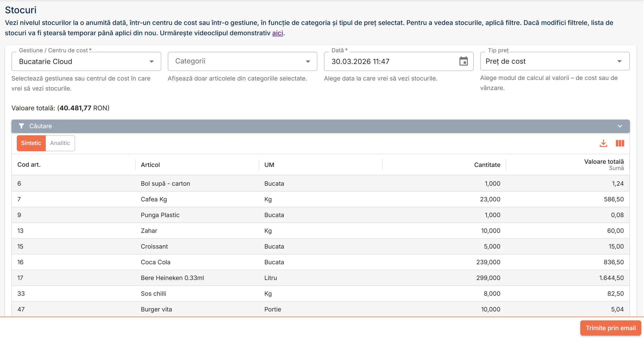Click the Portie unit cell
Image resolution: width=644 pixels, height=338 pixels.
click(273, 309)
